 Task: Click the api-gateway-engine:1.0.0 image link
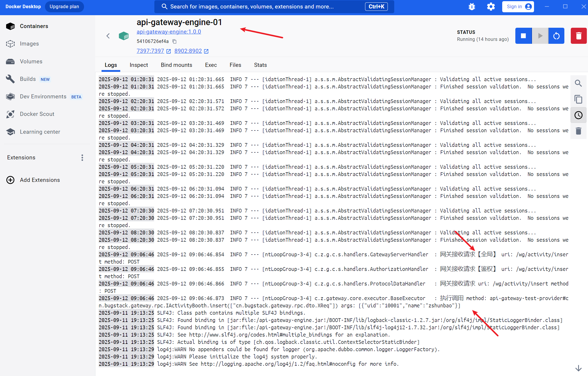(169, 32)
